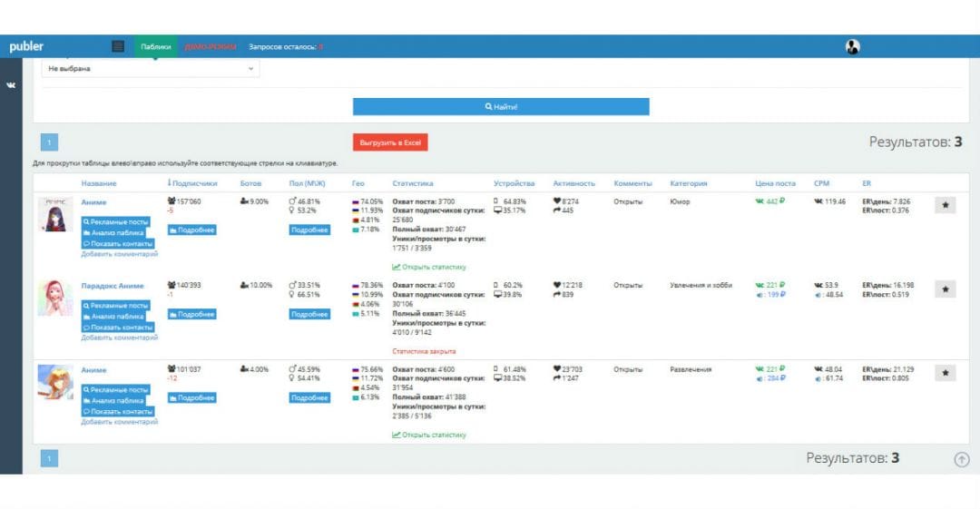The width and height of the screenshot is (980, 509).
Task: Sort by Активность column header
Action: tap(573, 183)
